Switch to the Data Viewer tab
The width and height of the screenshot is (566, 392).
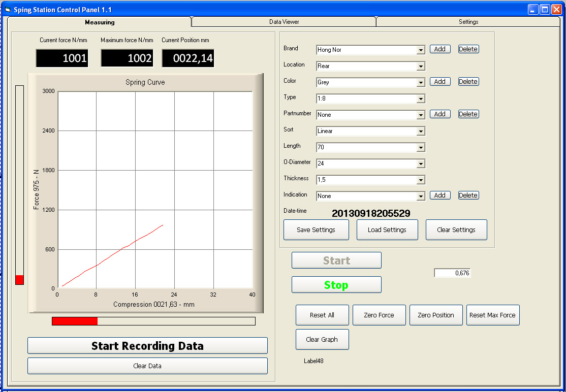[x=283, y=22]
